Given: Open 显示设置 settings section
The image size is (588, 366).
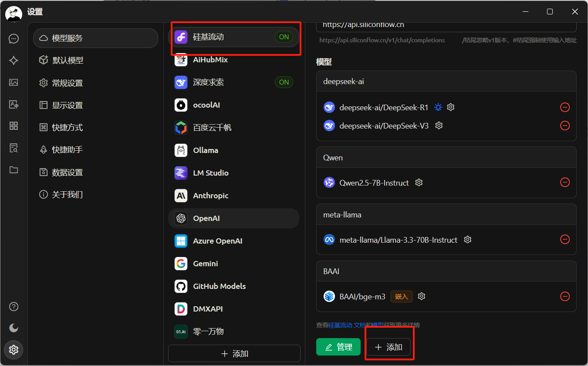Looking at the screenshot, I should tap(67, 105).
